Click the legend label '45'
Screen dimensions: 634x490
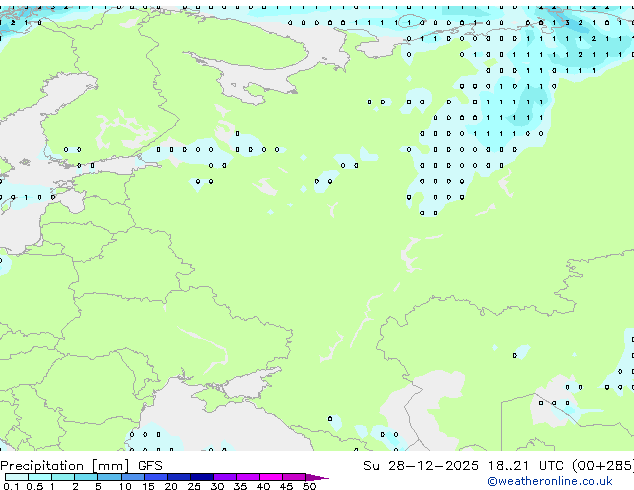point(286,486)
